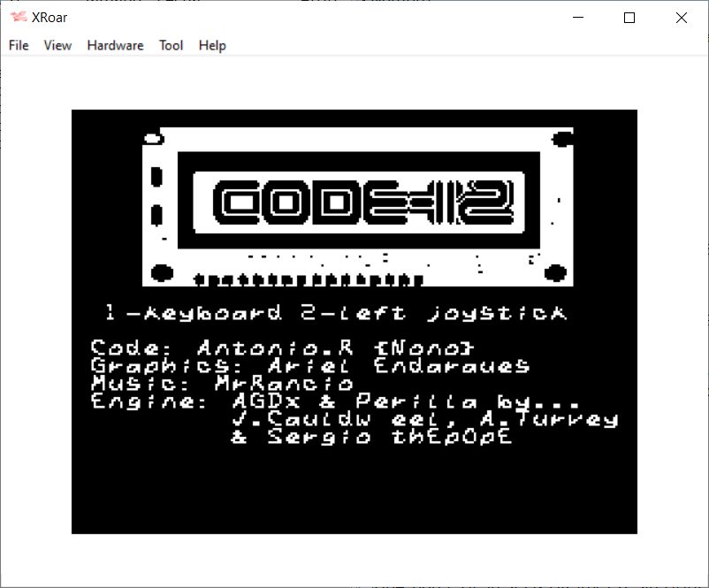
Task: Click the Code: Antonio.R credit line
Action: coord(283,347)
